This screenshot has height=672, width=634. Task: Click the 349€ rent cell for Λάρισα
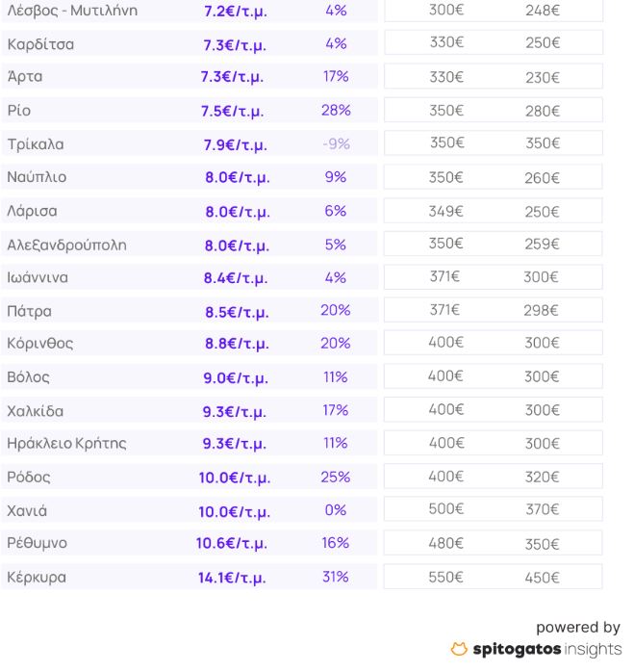click(x=446, y=211)
